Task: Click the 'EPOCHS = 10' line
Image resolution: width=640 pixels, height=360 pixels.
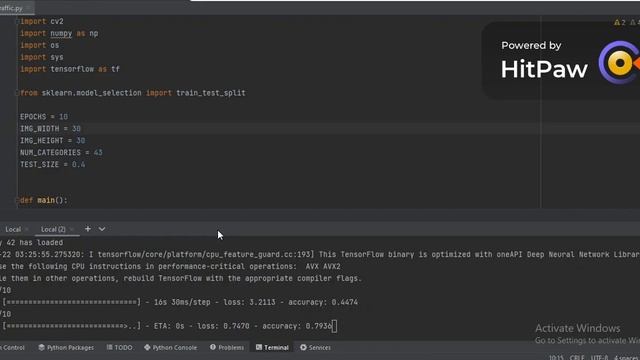Action: pyautogui.click(x=44, y=117)
